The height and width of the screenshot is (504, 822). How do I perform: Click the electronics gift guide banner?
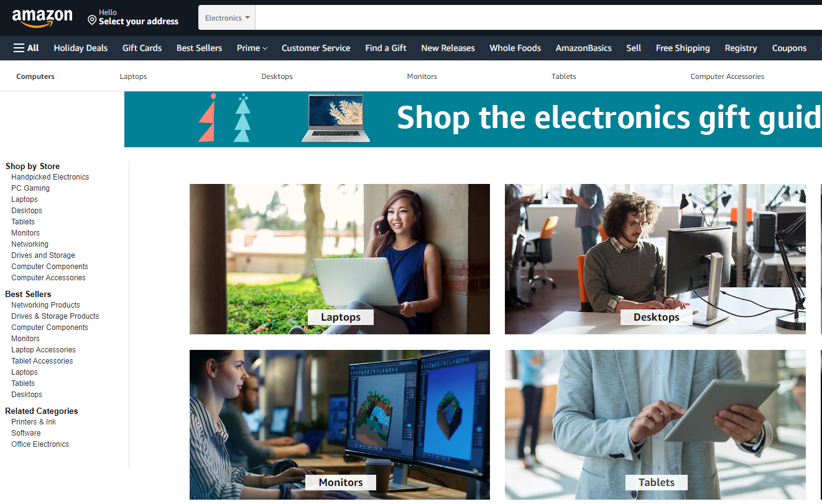pos(473,119)
